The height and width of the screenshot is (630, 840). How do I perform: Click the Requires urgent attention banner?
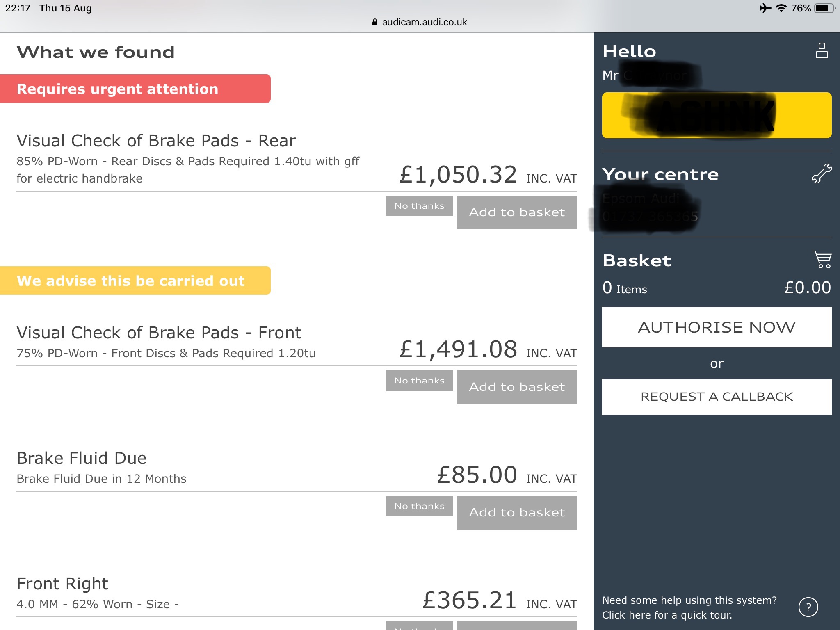(135, 89)
